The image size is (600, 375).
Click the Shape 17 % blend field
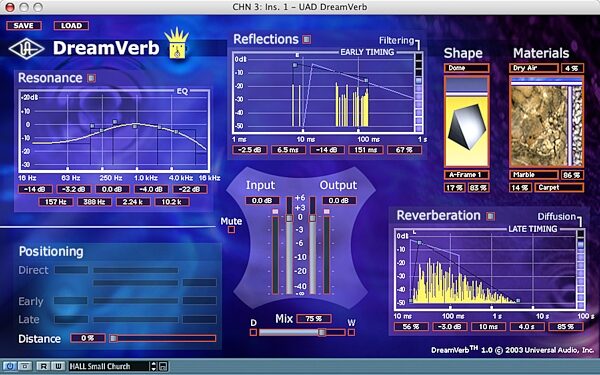(454, 188)
